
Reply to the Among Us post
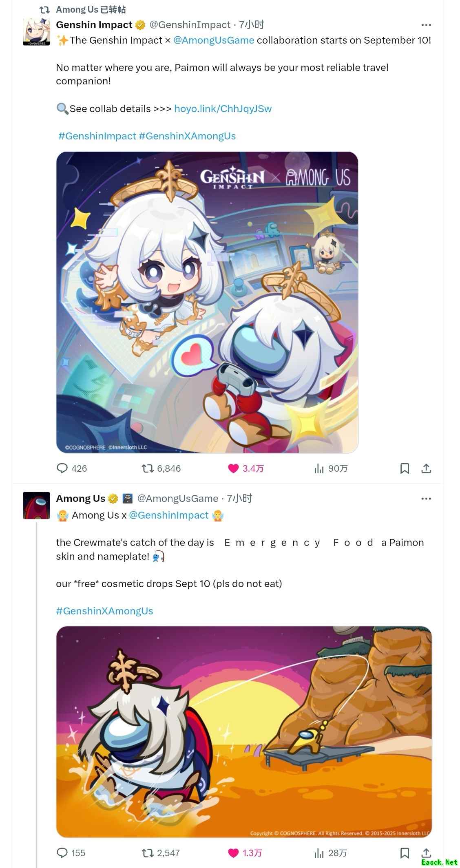tap(71, 853)
